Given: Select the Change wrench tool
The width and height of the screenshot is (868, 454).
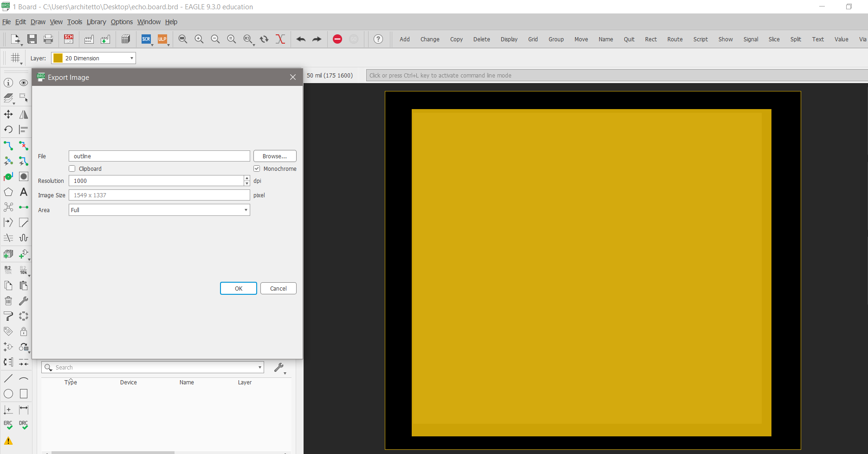Looking at the screenshot, I should point(24,301).
